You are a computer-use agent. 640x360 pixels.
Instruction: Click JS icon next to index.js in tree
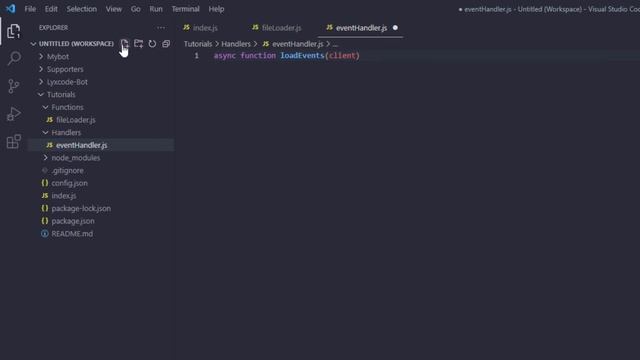[45, 196]
